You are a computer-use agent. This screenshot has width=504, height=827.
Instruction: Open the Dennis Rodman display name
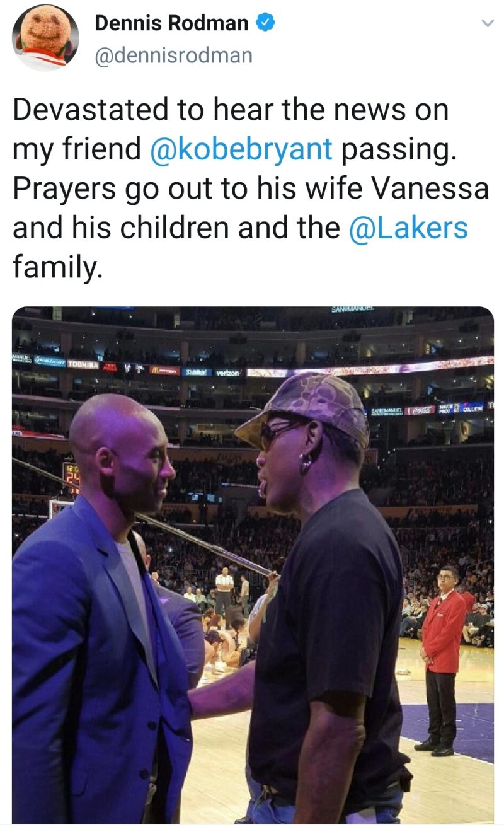tap(171, 24)
